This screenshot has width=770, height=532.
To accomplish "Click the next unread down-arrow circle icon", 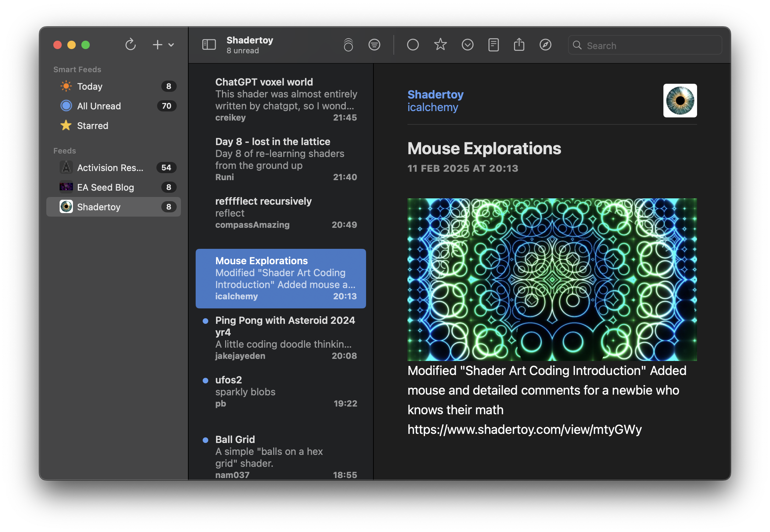I will coord(467,45).
